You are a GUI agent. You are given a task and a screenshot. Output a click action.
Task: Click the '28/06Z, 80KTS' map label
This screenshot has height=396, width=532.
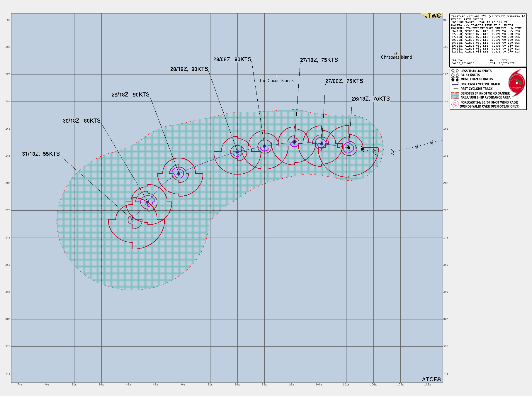point(232,60)
